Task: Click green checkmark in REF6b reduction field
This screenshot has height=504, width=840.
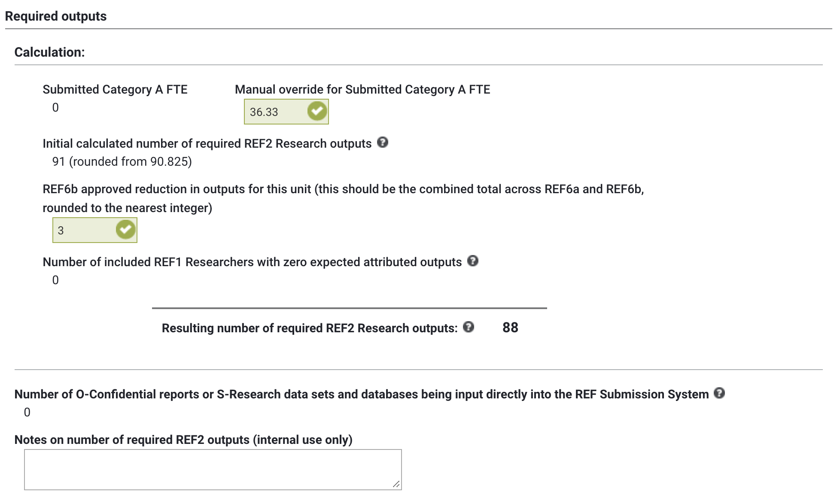Action: click(125, 230)
